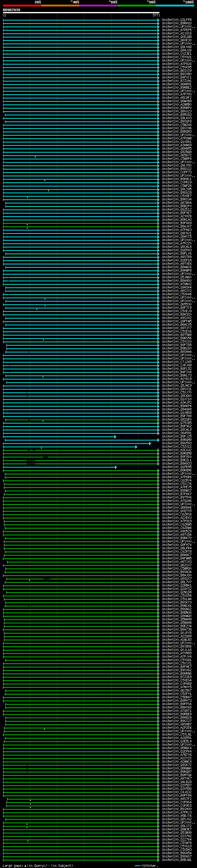Select label UniRef100_B9MXQ3
The height and width of the screenshot is (868, 197).
177,115
